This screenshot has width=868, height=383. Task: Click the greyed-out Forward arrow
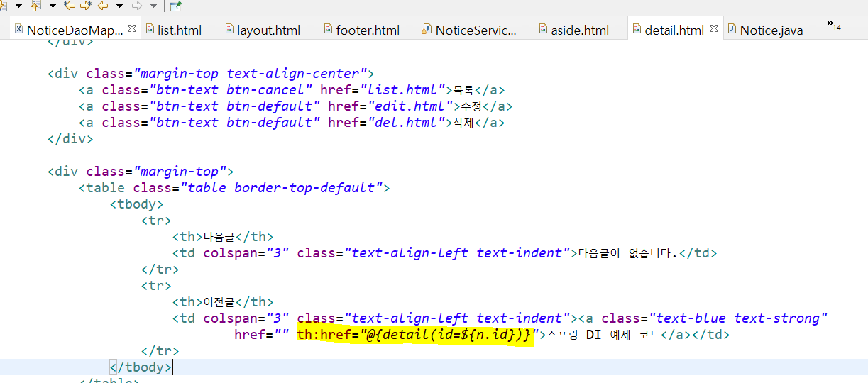(x=137, y=6)
